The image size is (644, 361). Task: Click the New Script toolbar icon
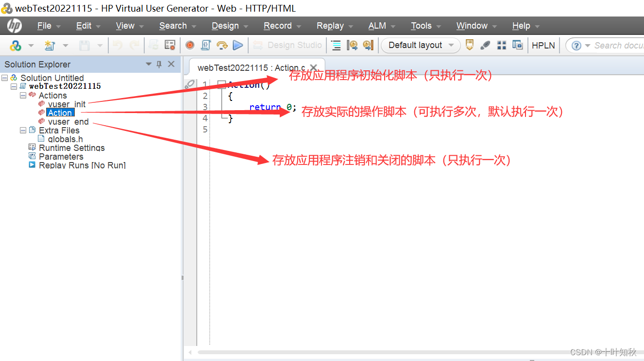(50, 46)
